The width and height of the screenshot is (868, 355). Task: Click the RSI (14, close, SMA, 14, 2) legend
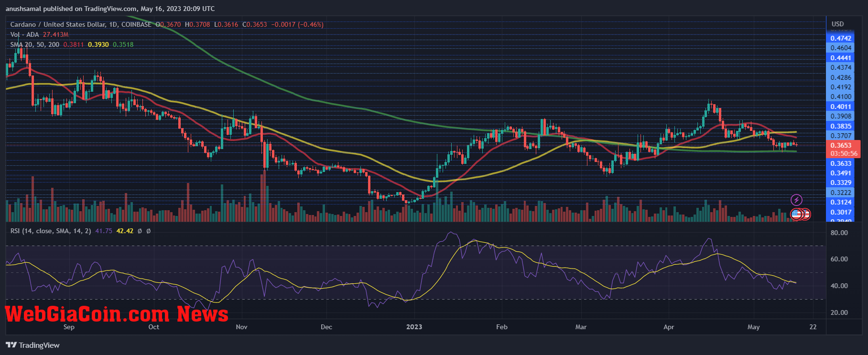(51, 231)
